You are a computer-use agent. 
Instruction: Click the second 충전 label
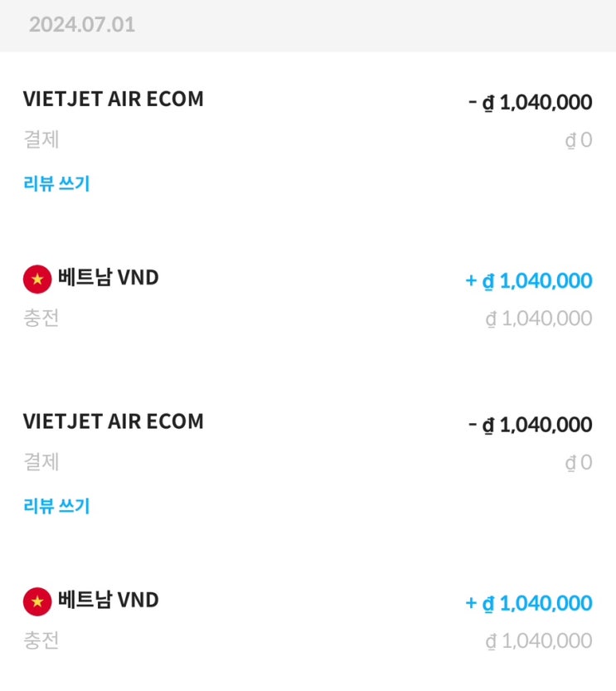(x=41, y=640)
